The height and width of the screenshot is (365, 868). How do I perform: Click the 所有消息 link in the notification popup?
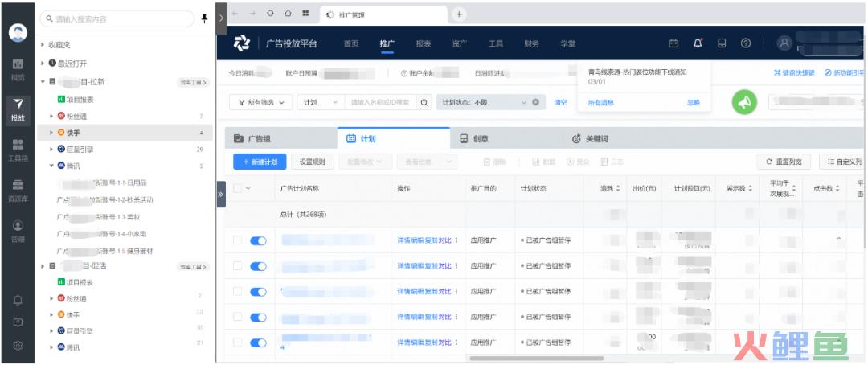pyautogui.click(x=600, y=102)
